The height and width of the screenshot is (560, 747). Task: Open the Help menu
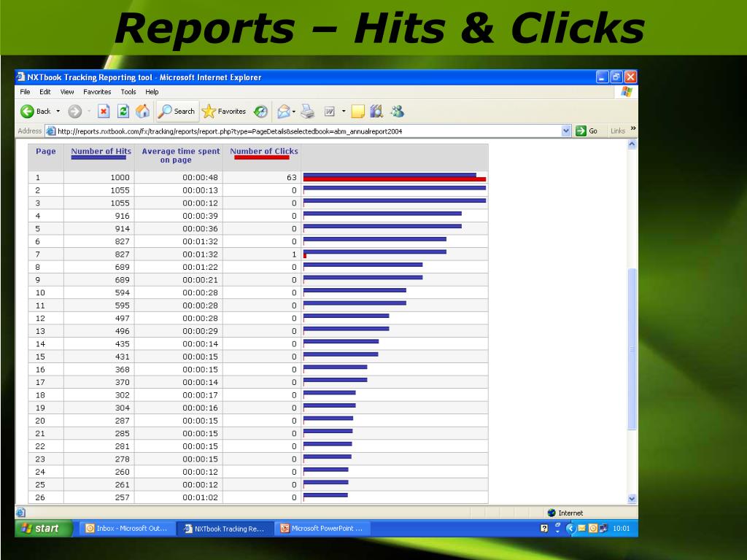[x=152, y=92]
